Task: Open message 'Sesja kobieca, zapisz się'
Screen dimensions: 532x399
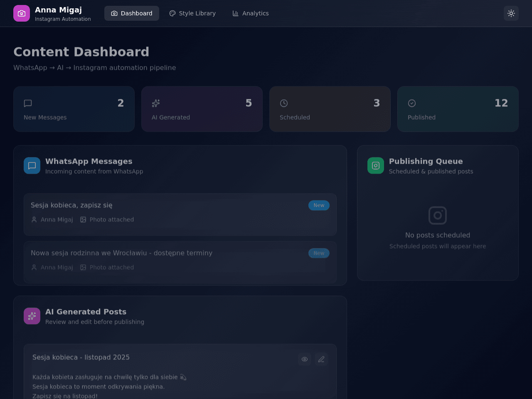Action: 180,214
